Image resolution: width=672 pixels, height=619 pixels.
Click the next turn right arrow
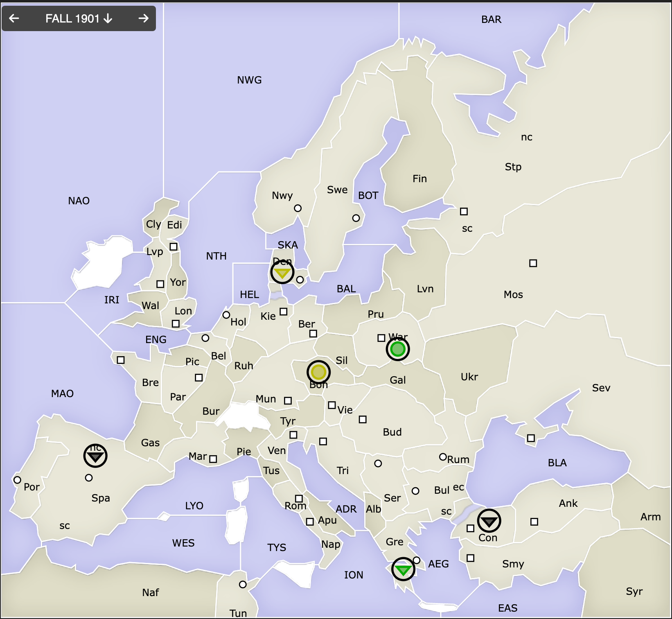coord(143,18)
